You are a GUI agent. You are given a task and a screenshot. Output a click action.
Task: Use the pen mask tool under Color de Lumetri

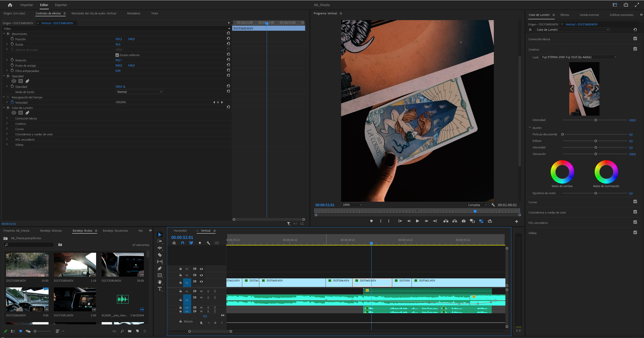(x=27, y=113)
